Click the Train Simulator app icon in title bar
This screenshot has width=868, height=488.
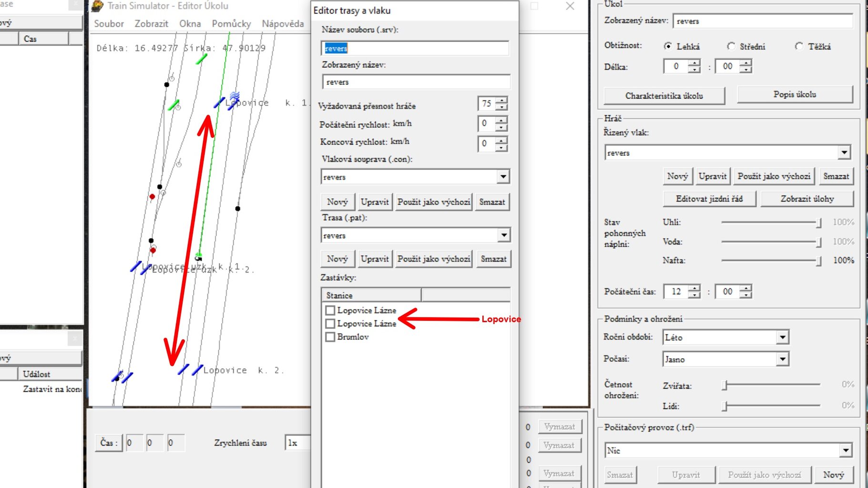pyautogui.click(x=97, y=6)
